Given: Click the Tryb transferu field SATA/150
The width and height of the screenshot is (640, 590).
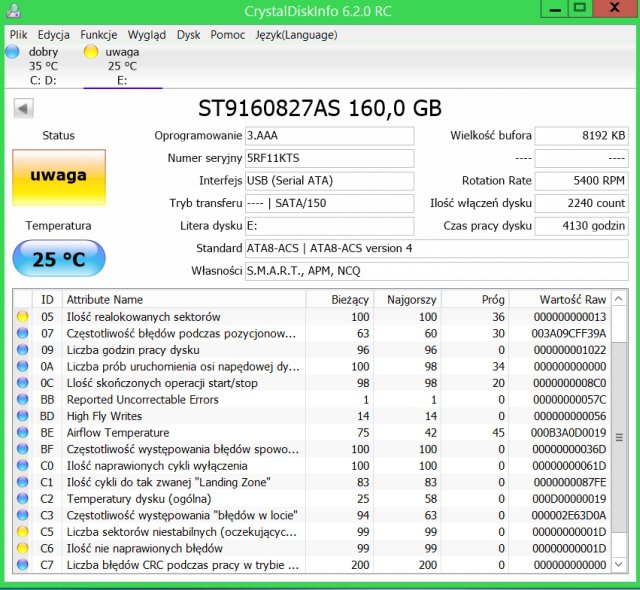Looking at the screenshot, I should 329,203.
